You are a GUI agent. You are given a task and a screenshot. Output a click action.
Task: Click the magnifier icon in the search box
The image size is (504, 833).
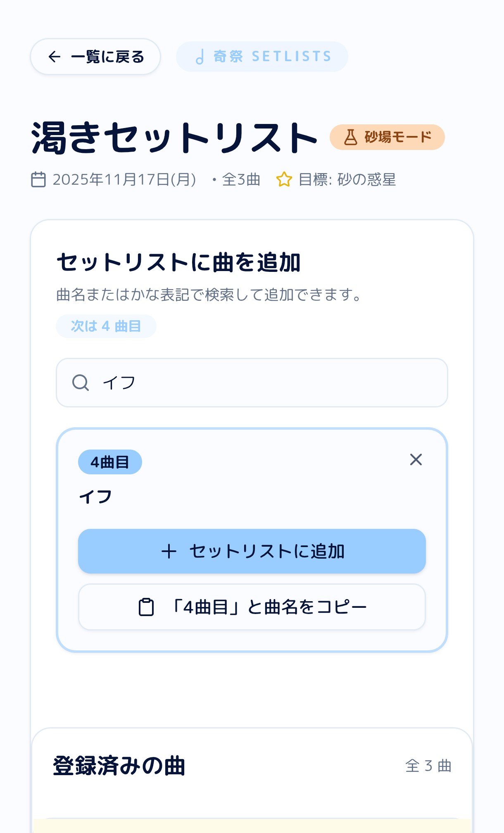coord(81,383)
